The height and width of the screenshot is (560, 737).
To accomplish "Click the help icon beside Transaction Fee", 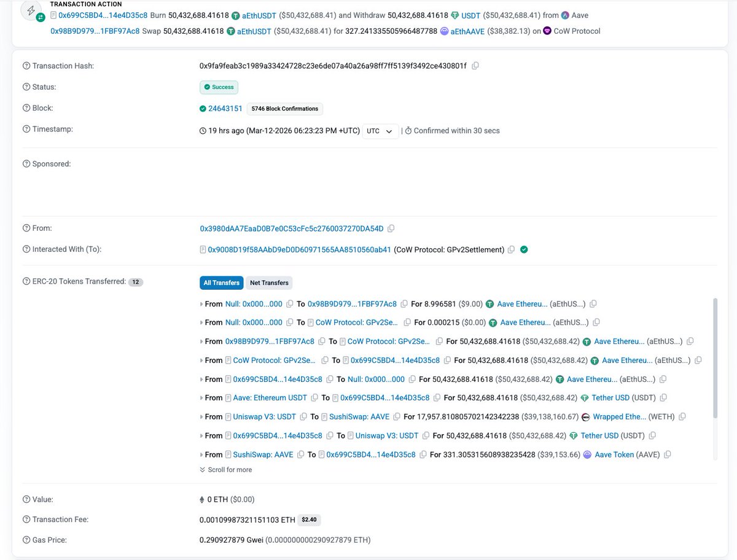I will click(x=26, y=519).
